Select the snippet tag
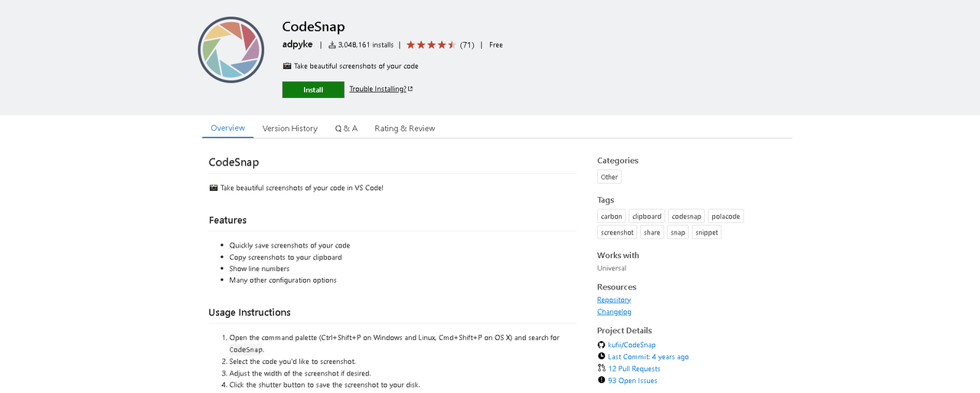 pos(707,232)
